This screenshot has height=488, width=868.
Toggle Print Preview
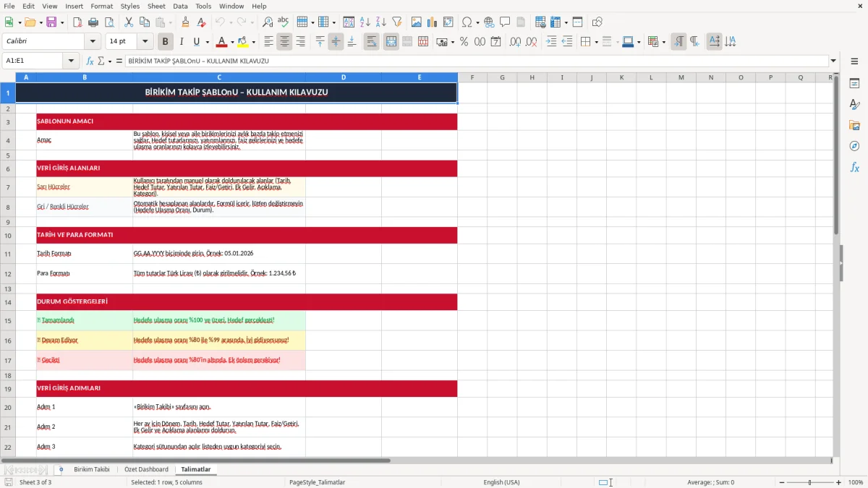tap(108, 22)
